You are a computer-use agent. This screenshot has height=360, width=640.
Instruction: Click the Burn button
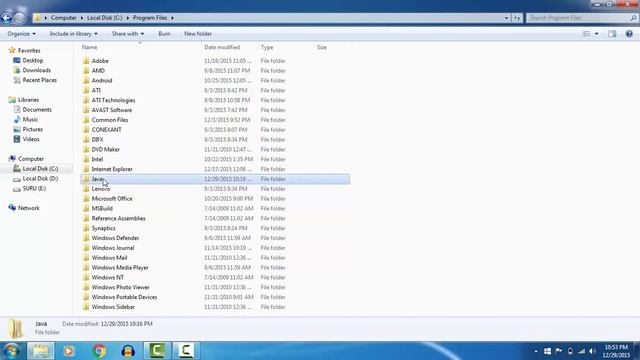(x=164, y=34)
